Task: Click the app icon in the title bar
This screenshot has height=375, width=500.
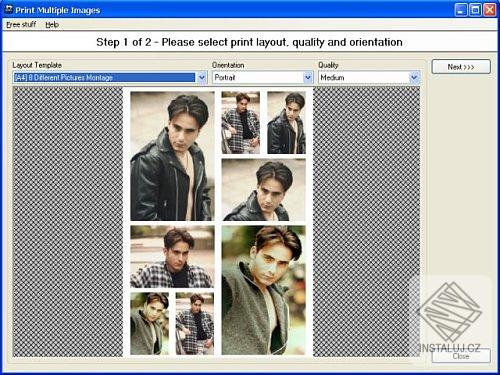Action: (x=9, y=10)
